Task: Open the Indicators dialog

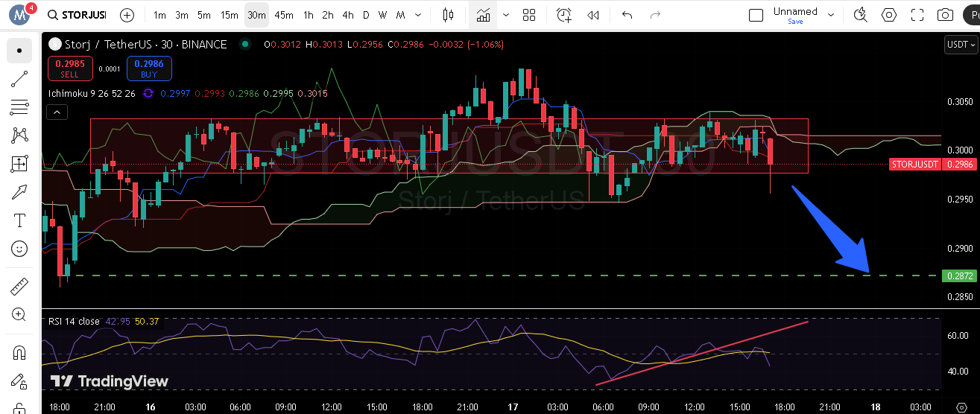Action: pos(484,15)
